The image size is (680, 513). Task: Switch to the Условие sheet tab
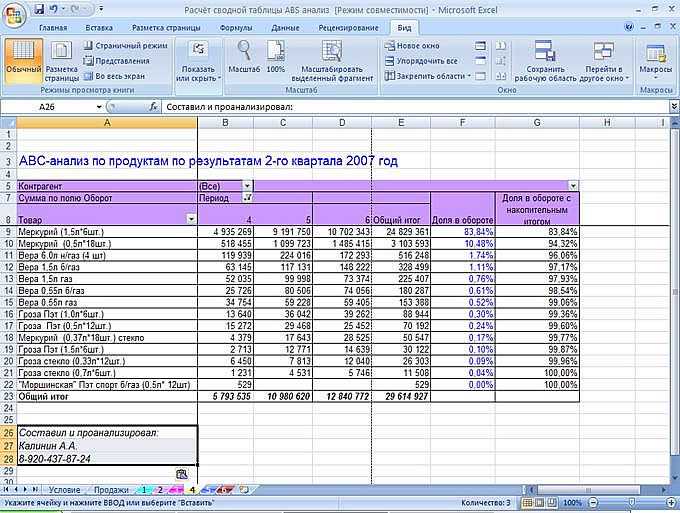[x=64, y=490]
